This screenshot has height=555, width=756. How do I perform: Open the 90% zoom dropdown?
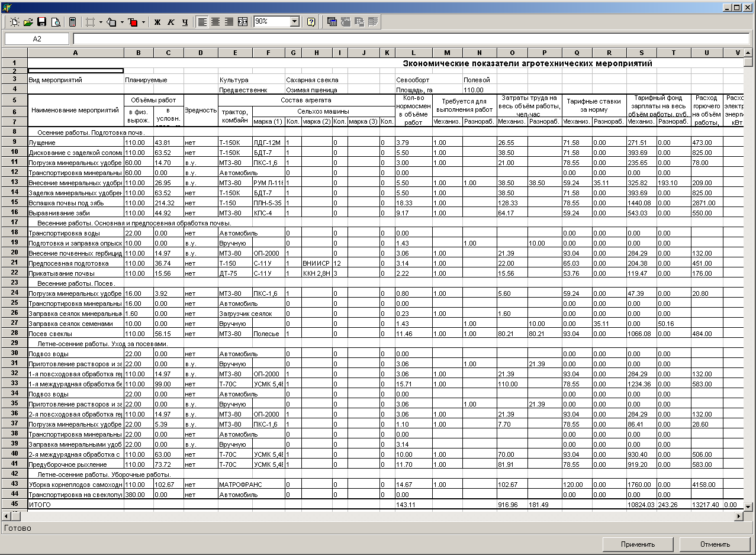295,22
